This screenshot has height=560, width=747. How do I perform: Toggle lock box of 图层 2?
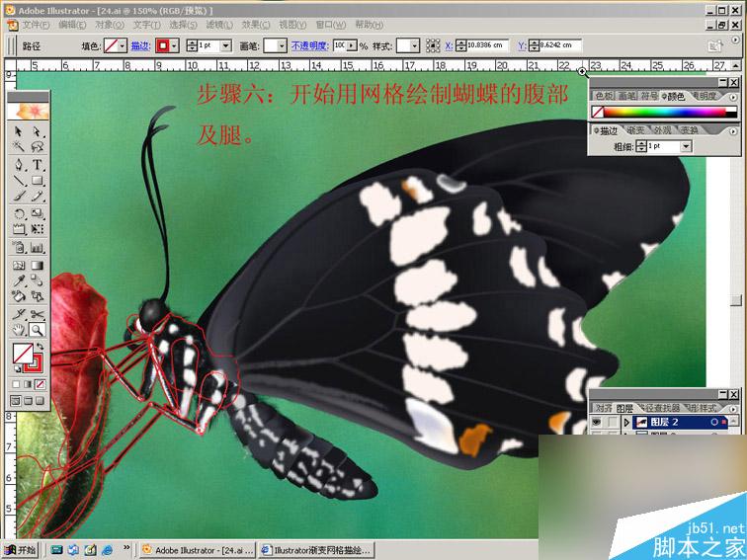tap(612, 422)
